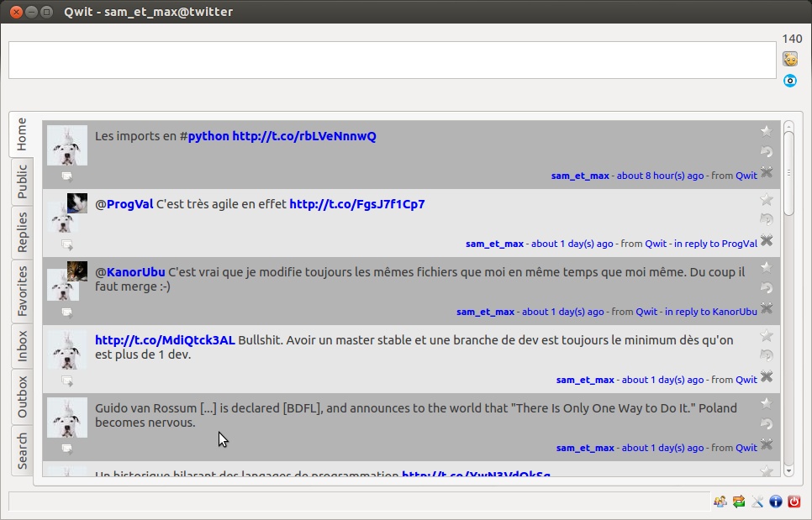Retweet icon under avatar of @KanorUbu tweet

(66, 313)
